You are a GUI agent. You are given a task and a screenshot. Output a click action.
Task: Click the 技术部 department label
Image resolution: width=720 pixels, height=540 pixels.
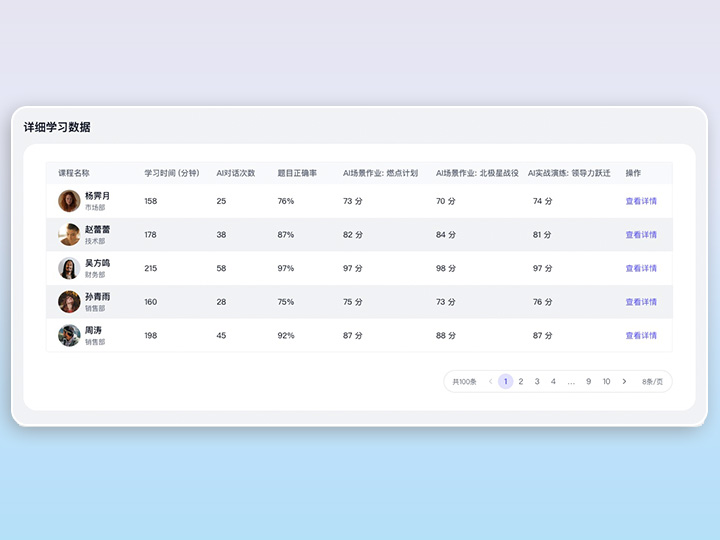pos(95,241)
